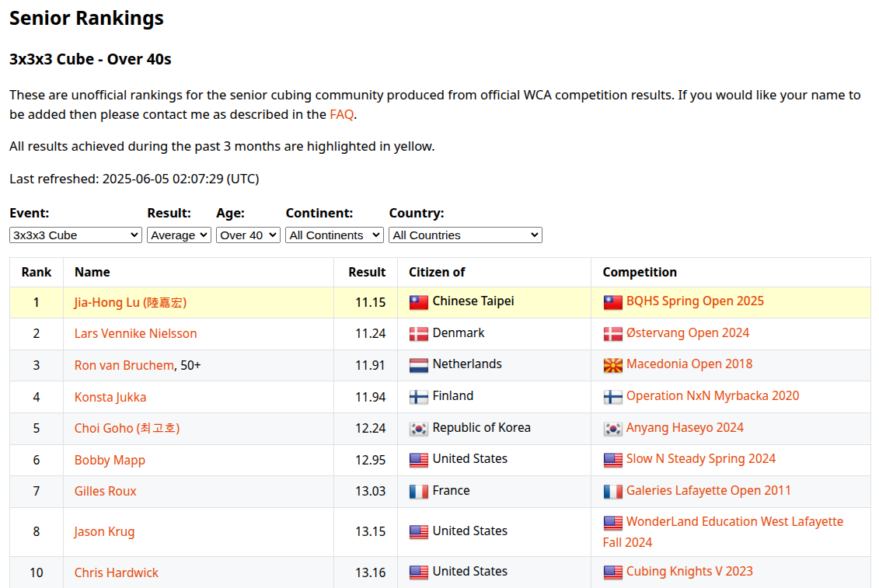Open the Østervang Open 2024 competition link
Image resolution: width=879 pixels, height=588 pixels.
[687, 332]
